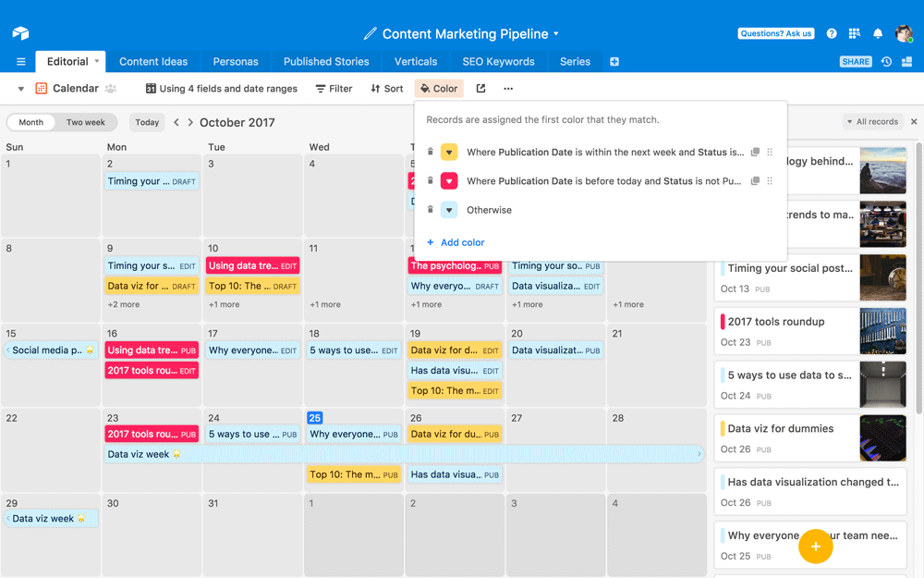The width and height of the screenshot is (924, 578).
Task: Expand the base title dropdown arrow
Action: tap(555, 33)
